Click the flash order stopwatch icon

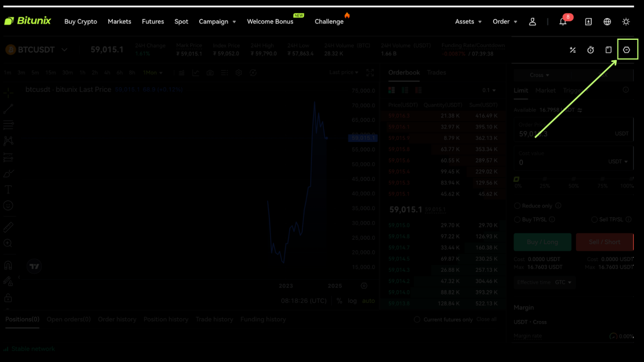click(590, 49)
